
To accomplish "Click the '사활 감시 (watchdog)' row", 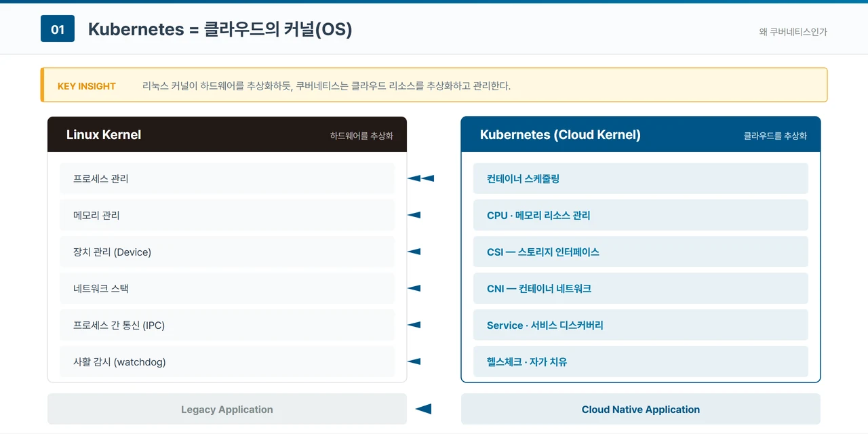I will click(227, 361).
